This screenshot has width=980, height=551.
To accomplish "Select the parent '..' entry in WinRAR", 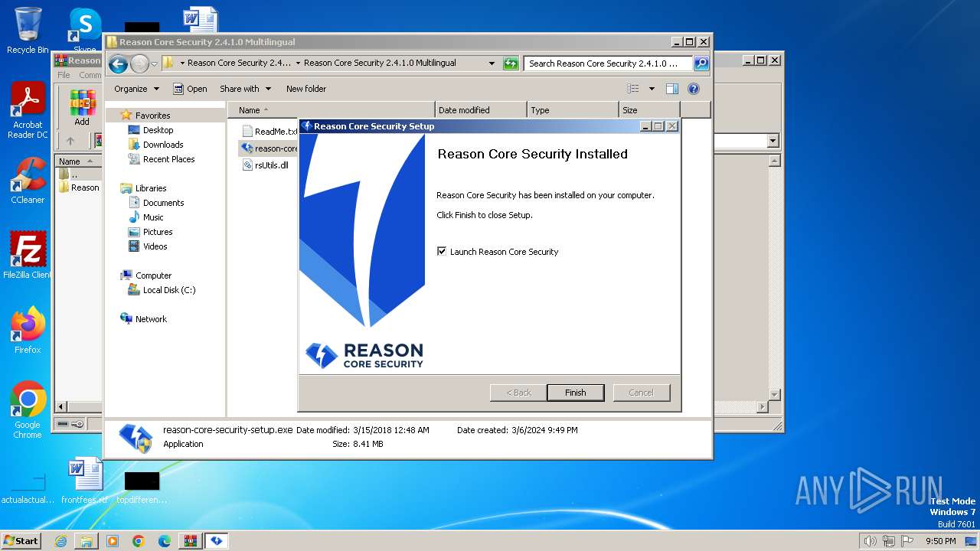I will tap(69, 174).
